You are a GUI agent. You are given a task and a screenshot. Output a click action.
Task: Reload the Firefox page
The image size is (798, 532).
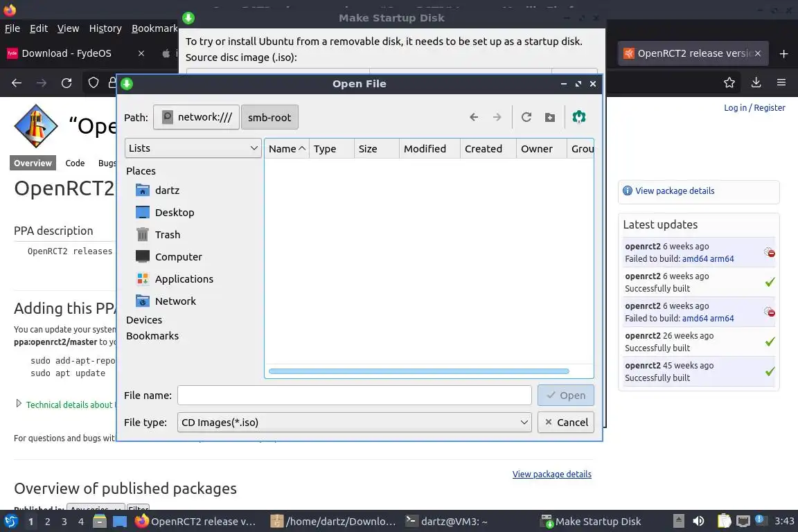pos(66,82)
